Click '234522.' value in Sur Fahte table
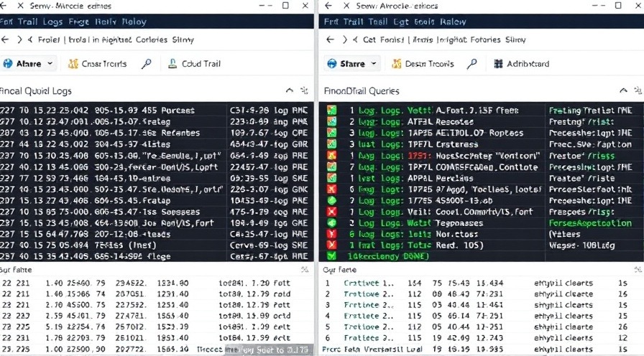The height and width of the screenshot is (356, 644). (130, 283)
